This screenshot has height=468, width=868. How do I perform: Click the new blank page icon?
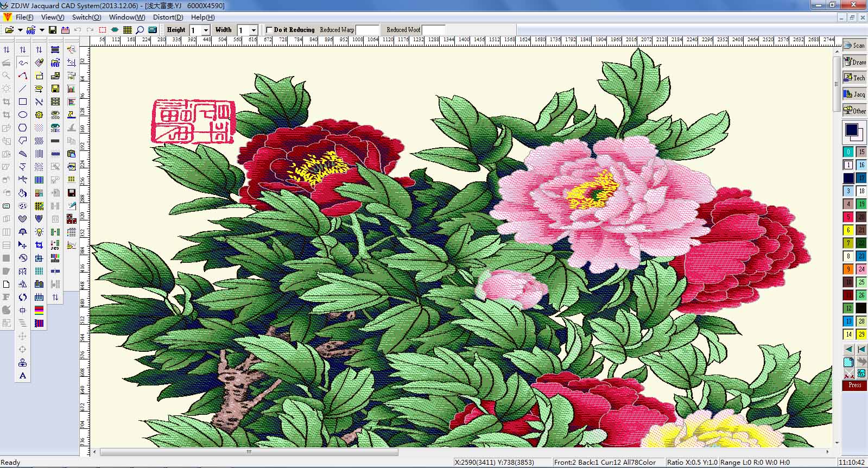coord(7,284)
